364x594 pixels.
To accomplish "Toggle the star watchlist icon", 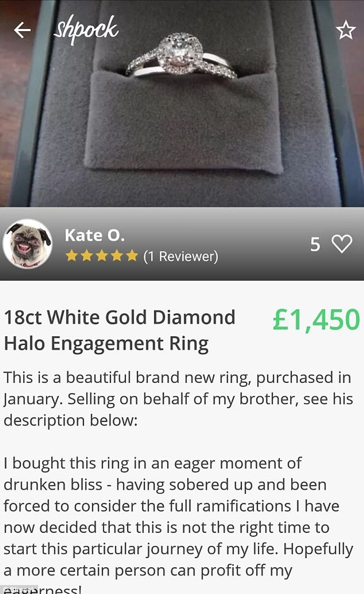I will coord(345,30).
